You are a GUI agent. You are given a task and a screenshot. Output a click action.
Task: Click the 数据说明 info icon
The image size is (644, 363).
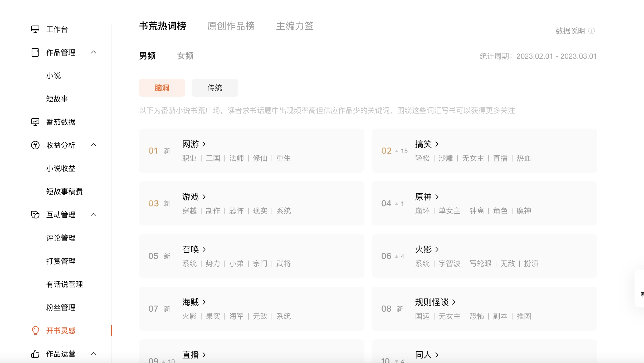click(x=592, y=31)
